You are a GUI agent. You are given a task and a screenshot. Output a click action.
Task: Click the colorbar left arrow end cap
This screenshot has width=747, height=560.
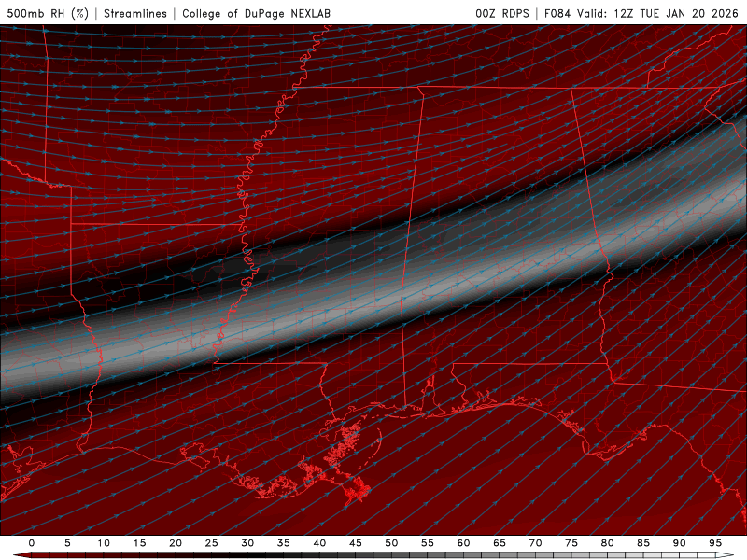pyautogui.click(x=21, y=555)
